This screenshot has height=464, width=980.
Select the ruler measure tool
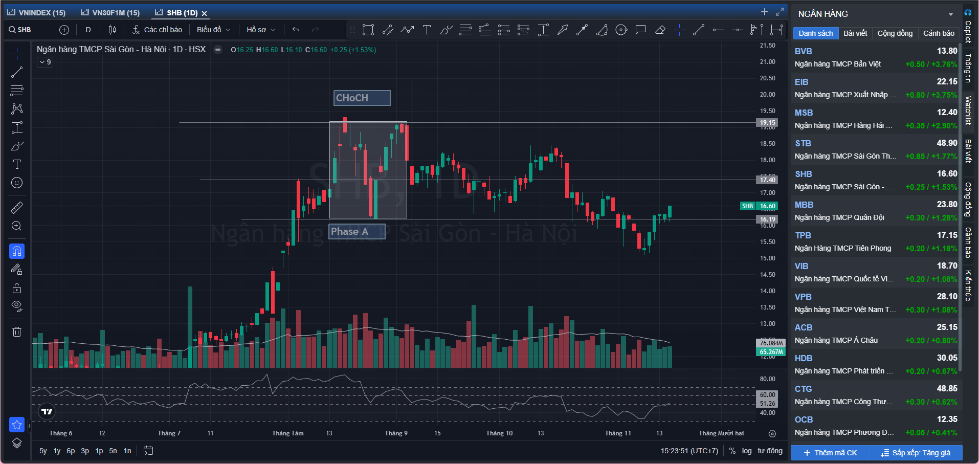coord(17,207)
